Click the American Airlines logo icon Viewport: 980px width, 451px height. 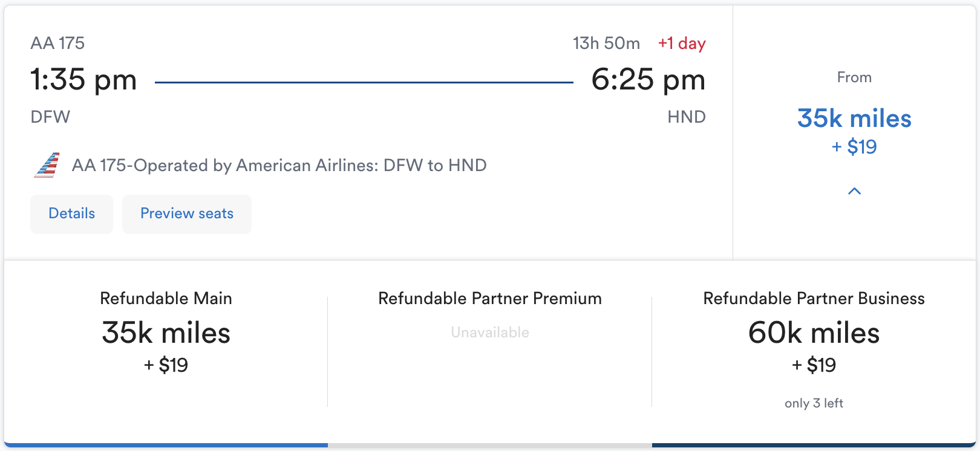47,165
